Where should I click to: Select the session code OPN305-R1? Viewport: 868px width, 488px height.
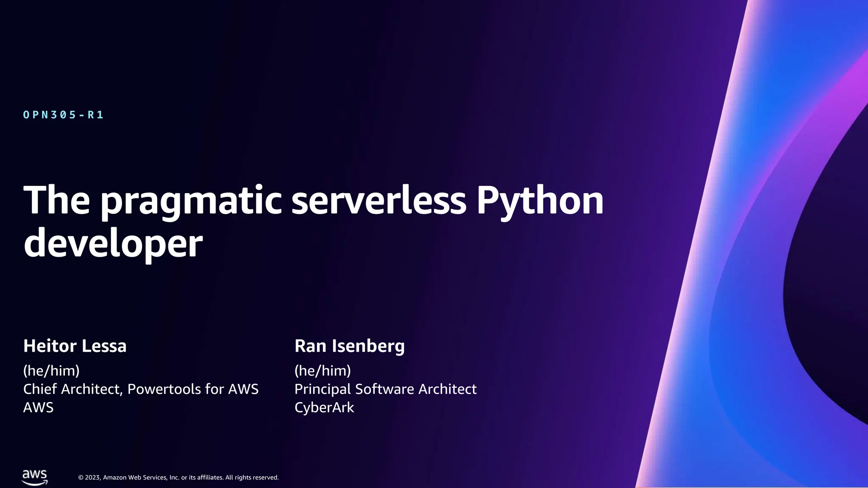tap(64, 115)
